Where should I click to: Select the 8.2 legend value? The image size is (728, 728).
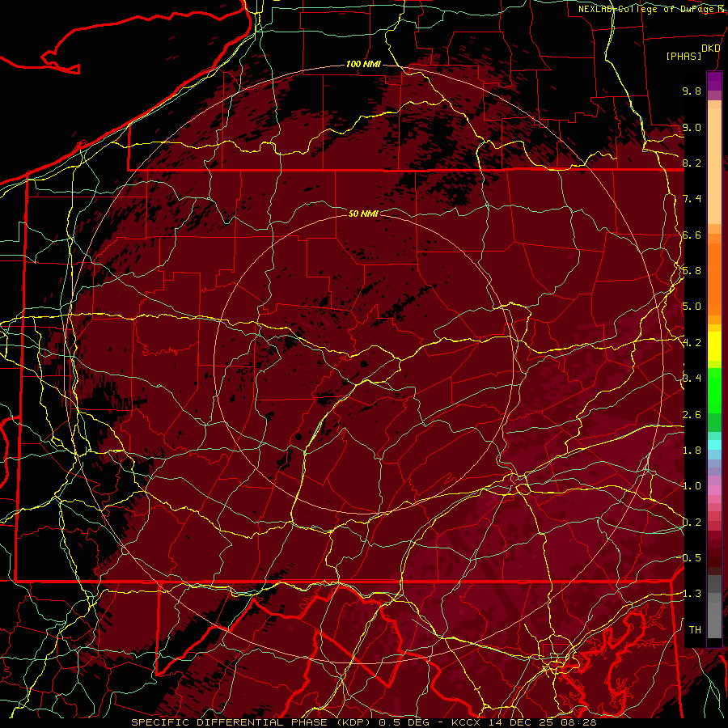pyautogui.click(x=692, y=163)
